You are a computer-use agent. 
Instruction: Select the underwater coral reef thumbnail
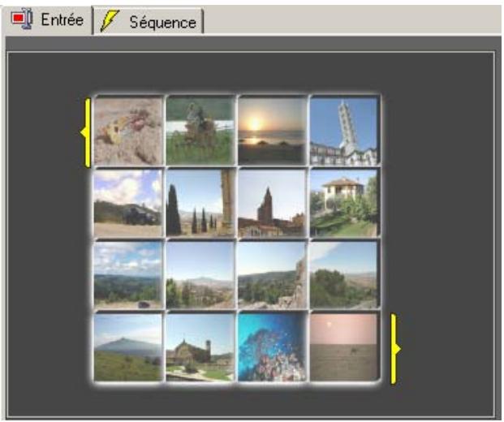(272, 347)
